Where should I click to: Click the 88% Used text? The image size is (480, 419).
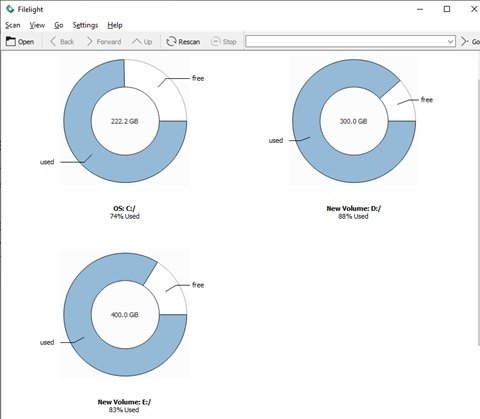[x=353, y=216]
